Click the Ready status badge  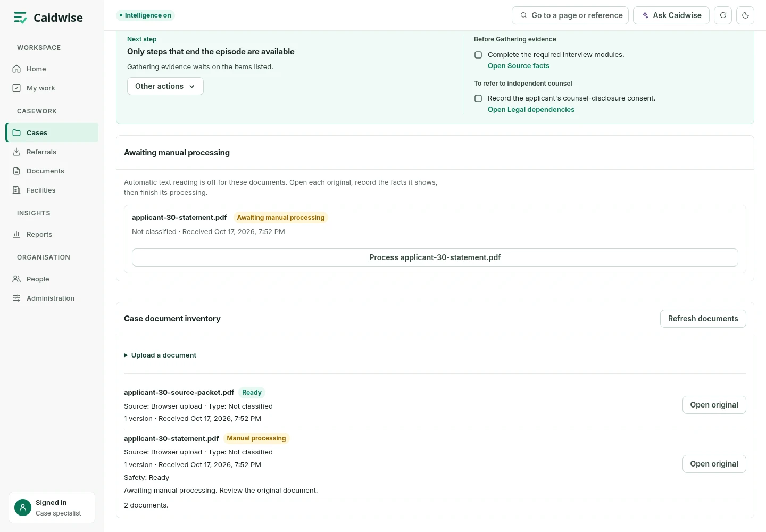(252, 393)
